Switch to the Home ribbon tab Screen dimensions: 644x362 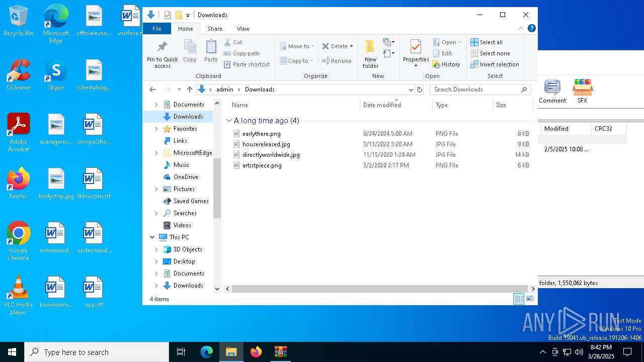click(x=185, y=29)
